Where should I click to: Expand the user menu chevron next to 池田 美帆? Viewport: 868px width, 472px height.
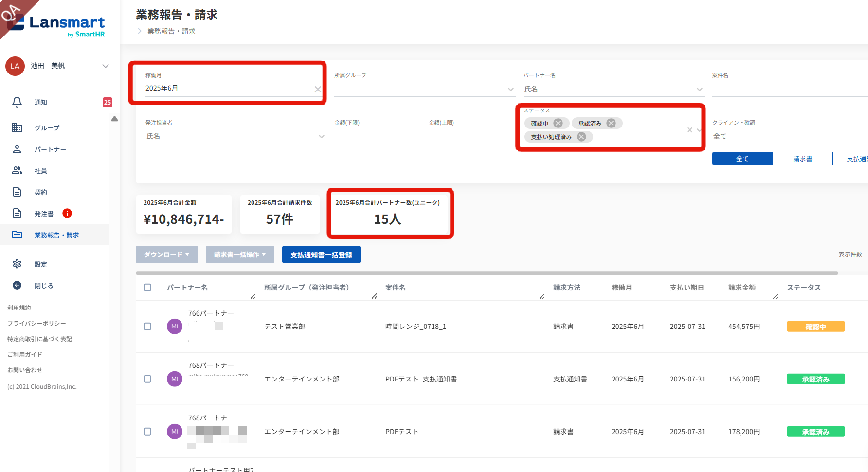(106, 66)
